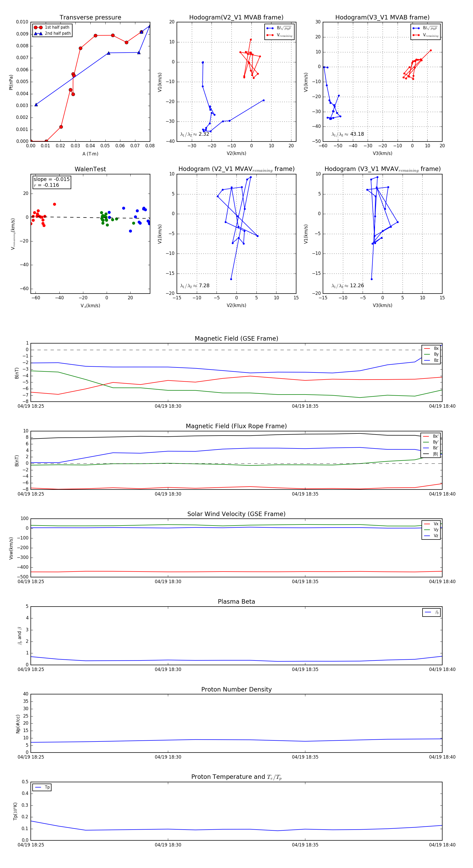473x868 pixels.
Task: Click 'Hodogram (V2_V1 MVAV remaining frame)' title
Action: pos(236,169)
